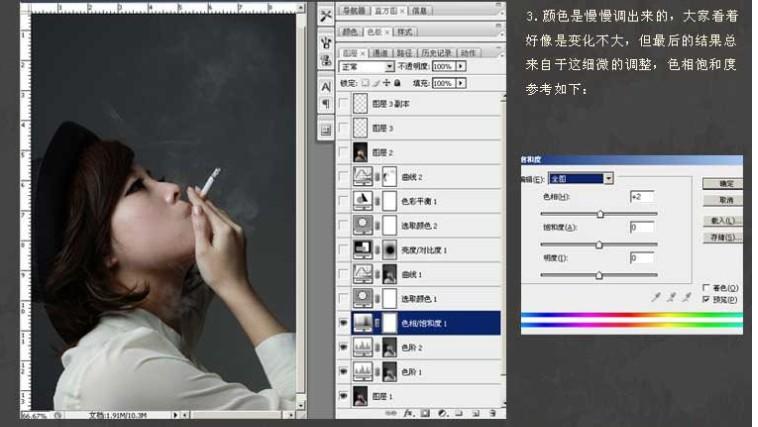Open the fill 填充 arrow popup
758x427 pixels.
tap(461, 83)
